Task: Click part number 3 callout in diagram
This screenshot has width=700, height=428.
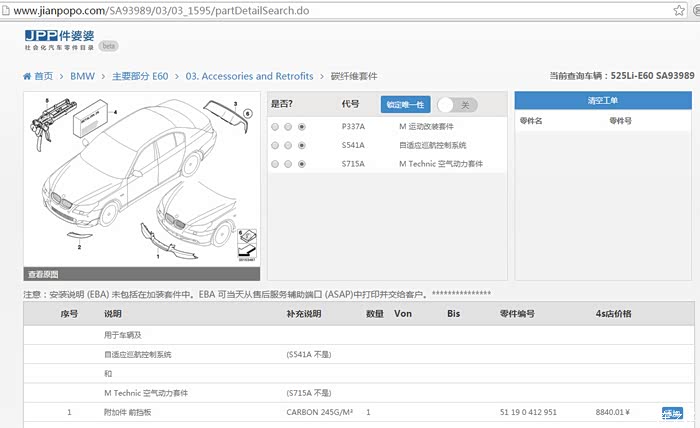Action: click(235, 104)
